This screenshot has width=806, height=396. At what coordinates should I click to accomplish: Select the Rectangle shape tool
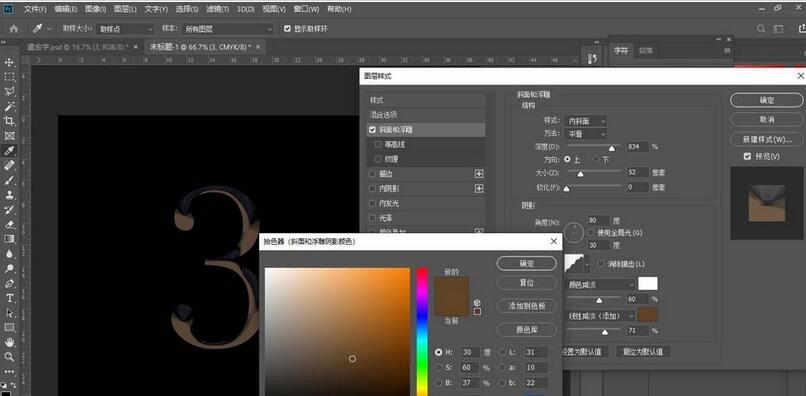(x=9, y=327)
